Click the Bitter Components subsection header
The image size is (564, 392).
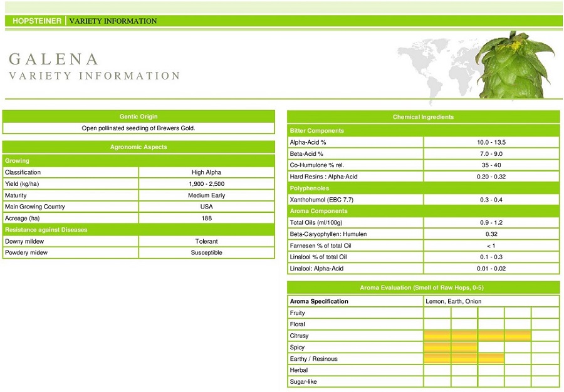point(424,131)
